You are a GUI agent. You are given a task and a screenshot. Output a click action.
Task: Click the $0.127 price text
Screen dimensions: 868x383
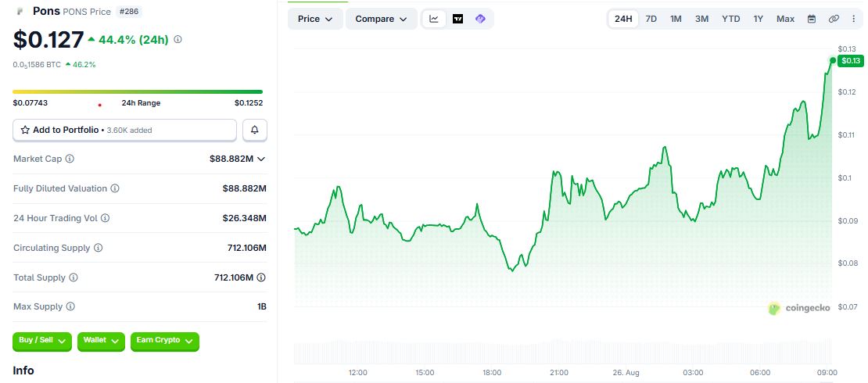pyautogui.click(x=48, y=40)
